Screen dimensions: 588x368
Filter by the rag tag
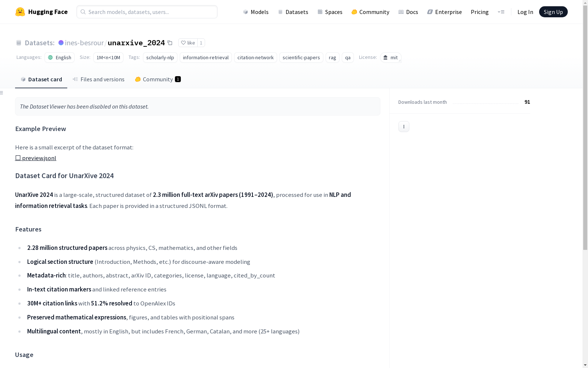[333, 57]
